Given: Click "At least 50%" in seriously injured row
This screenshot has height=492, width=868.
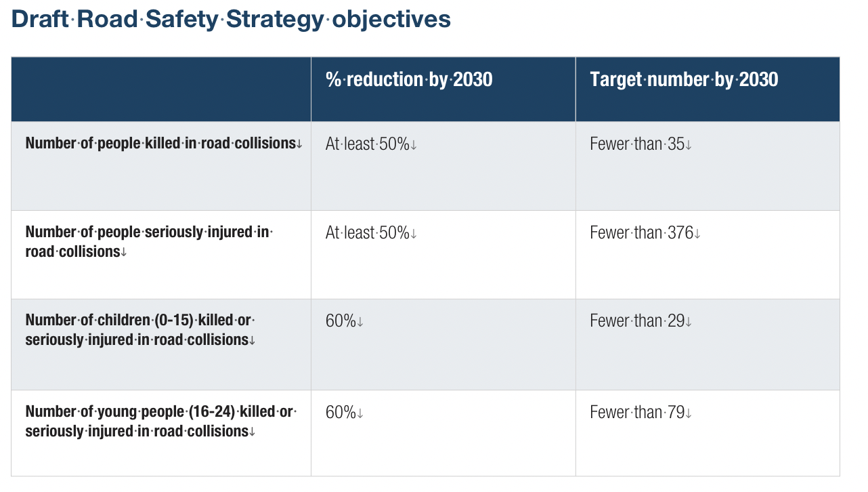Looking at the screenshot, I should coord(370,233).
